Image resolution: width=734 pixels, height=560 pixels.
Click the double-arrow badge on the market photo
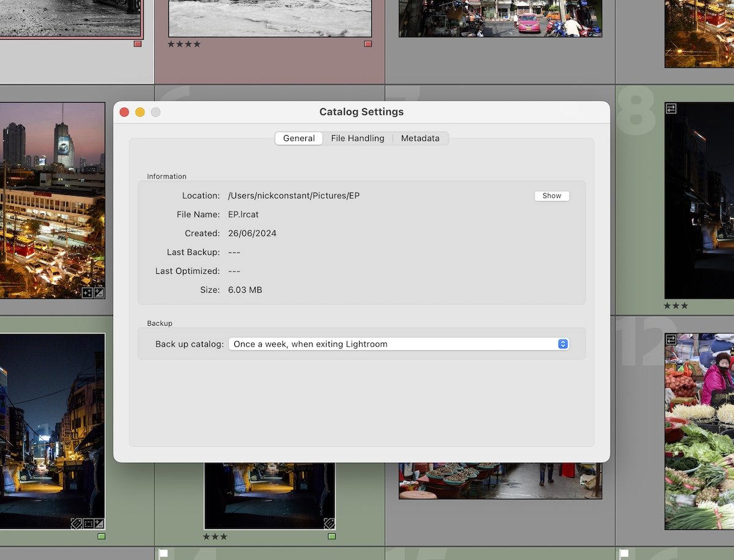pyautogui.click(x=671, y=338)
